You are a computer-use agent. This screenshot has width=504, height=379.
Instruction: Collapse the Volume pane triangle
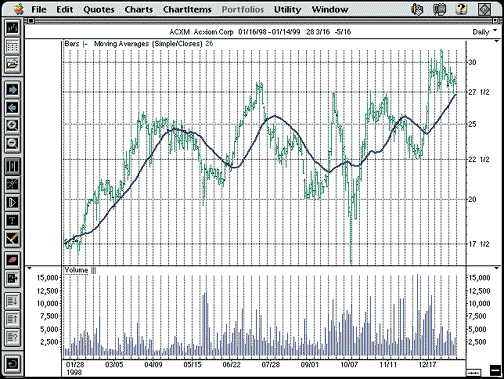click(29, 268)
